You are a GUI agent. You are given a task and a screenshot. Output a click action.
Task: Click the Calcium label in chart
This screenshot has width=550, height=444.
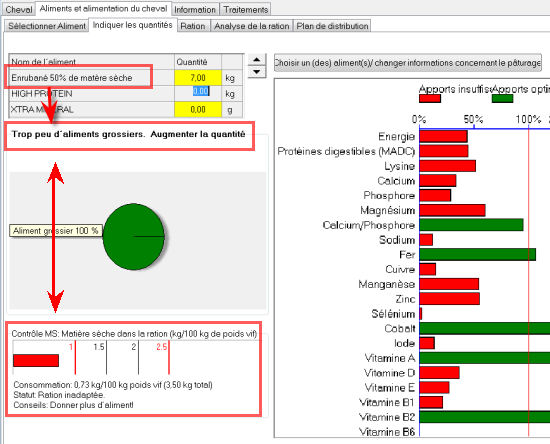(x=396, y=181)
